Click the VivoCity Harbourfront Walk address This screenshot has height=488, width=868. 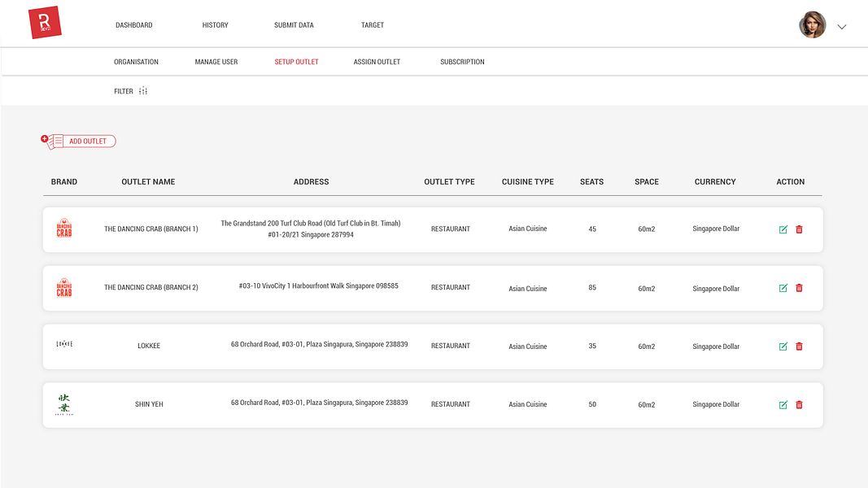(318, 286)
